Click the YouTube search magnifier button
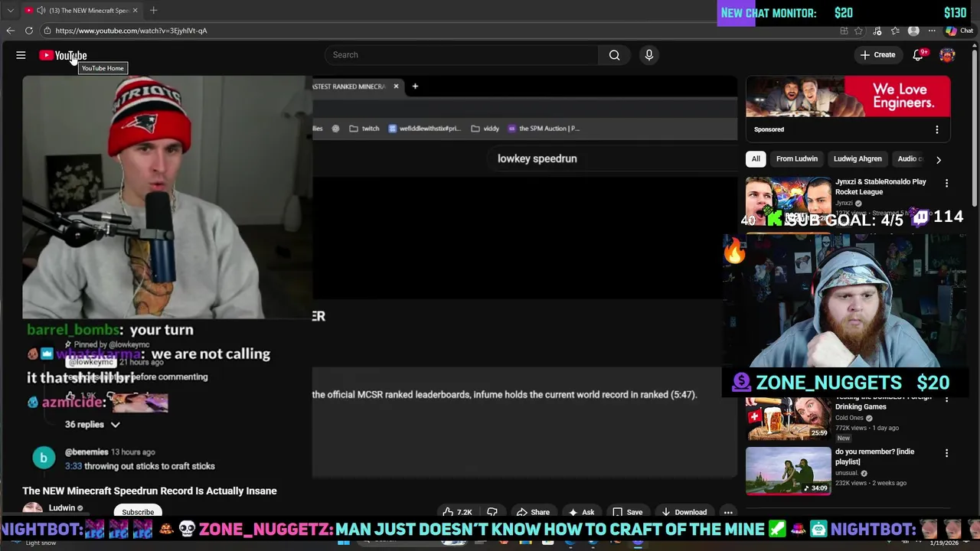 (614, 55)
